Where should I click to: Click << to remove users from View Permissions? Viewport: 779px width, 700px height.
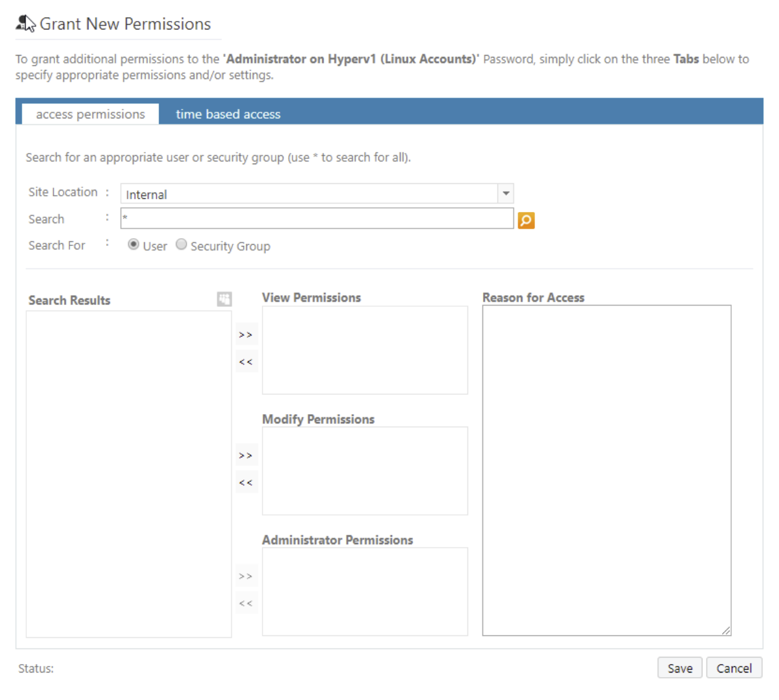tap(246, 361)
